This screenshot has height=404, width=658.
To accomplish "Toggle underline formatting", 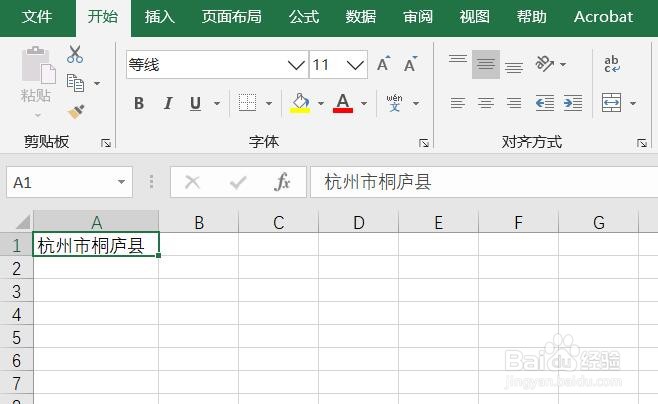I will (195, 103).
